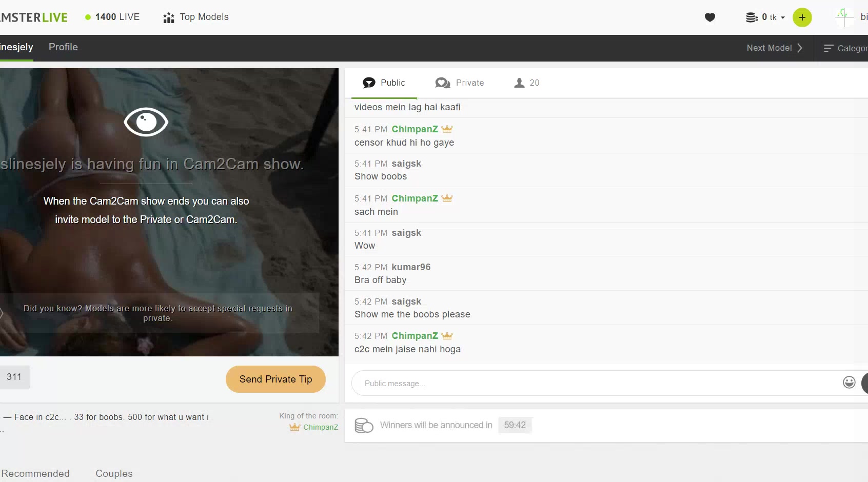Click the token coins stack icon
Image resolution: width=868 pixels, height=482 pixels.
(x=752, y=17)
